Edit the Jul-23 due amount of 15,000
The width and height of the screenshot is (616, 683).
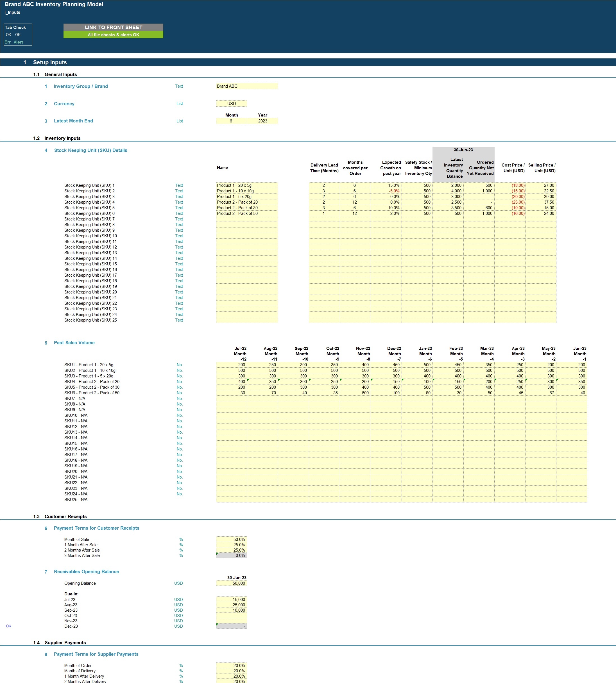point(232,599)
